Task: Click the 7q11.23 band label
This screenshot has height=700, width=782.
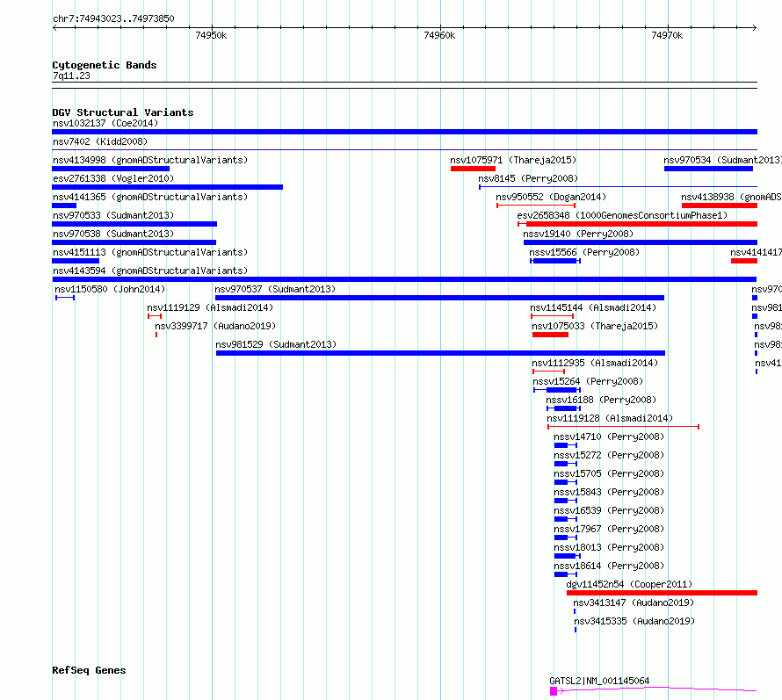Action: click(x=71, y=76)
